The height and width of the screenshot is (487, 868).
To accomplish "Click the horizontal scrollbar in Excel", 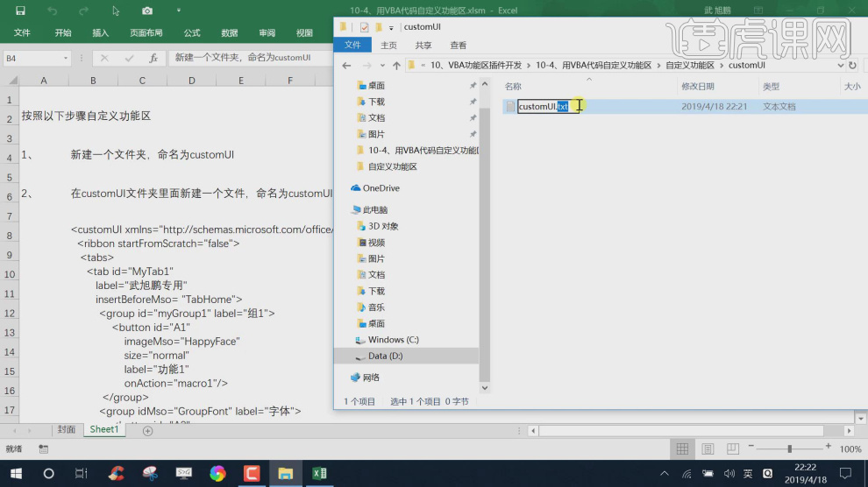I will 681,431.
